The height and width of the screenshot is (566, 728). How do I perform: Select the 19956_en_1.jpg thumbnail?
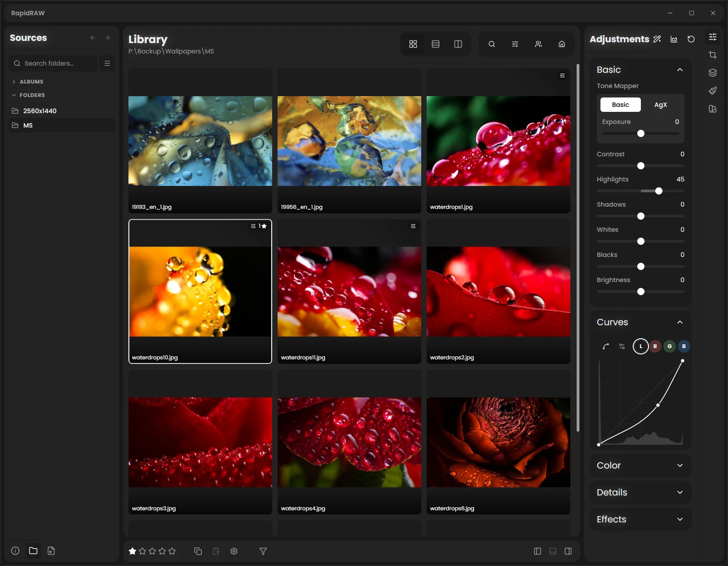tap(349, 141)
